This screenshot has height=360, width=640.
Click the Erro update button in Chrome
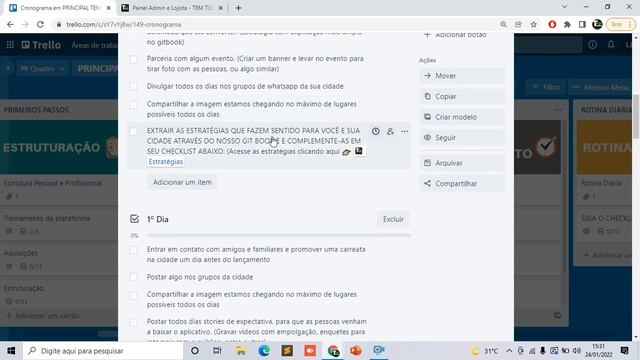620,24
